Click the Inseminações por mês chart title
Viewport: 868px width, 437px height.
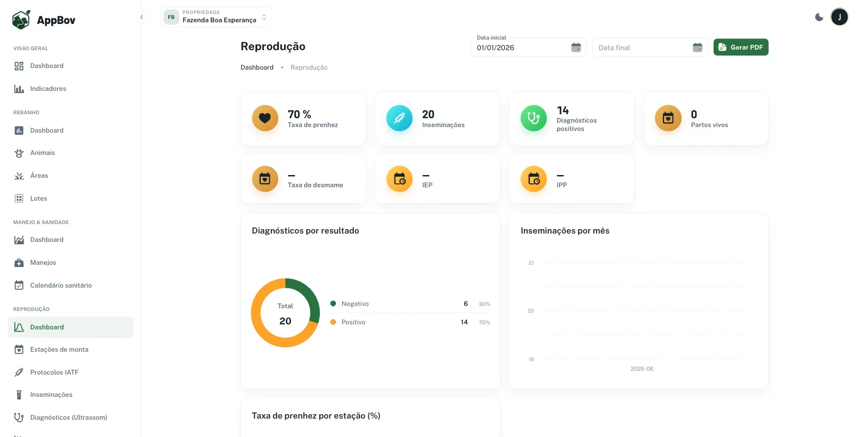565,231
